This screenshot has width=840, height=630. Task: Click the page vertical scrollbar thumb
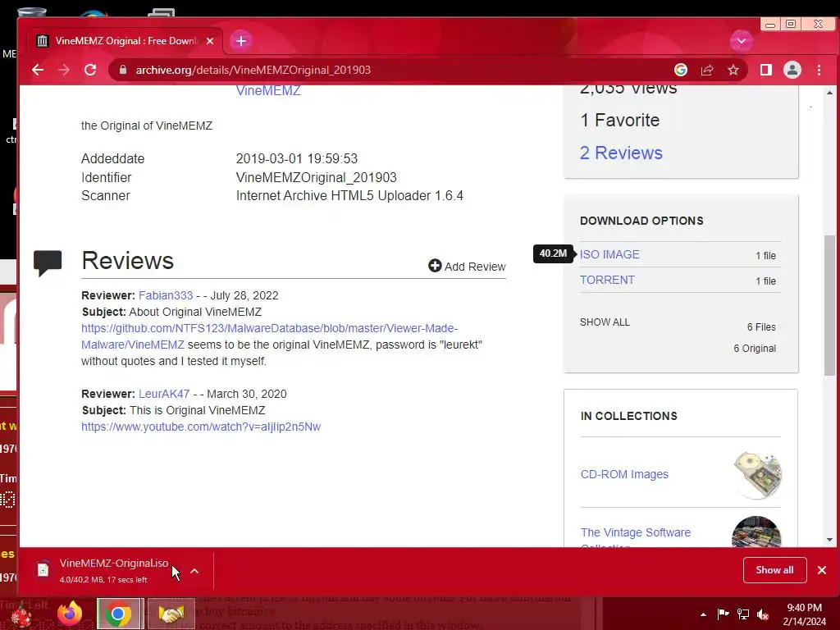coord(829,305)
